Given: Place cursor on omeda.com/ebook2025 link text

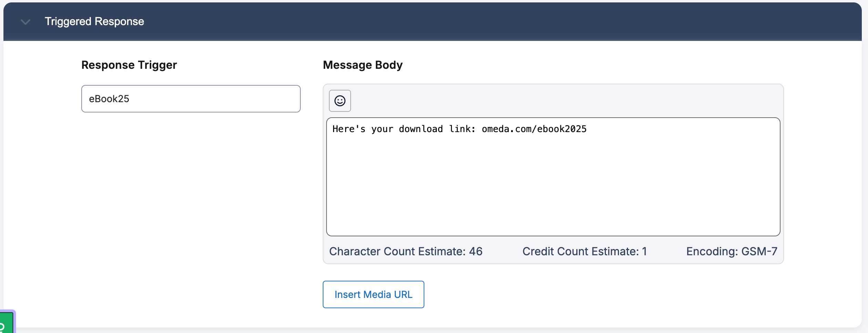Looking at the screenshot, I should pyautogui.click(x=534, y=129).
